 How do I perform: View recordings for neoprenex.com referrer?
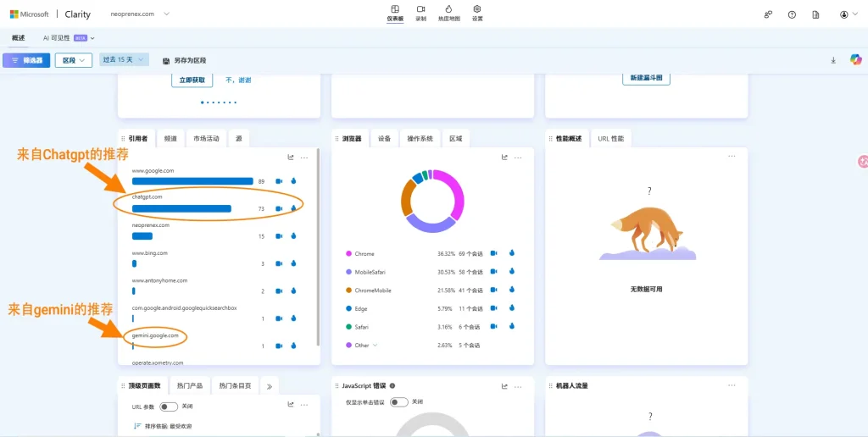pyautogui.click(x=279, y=236)
